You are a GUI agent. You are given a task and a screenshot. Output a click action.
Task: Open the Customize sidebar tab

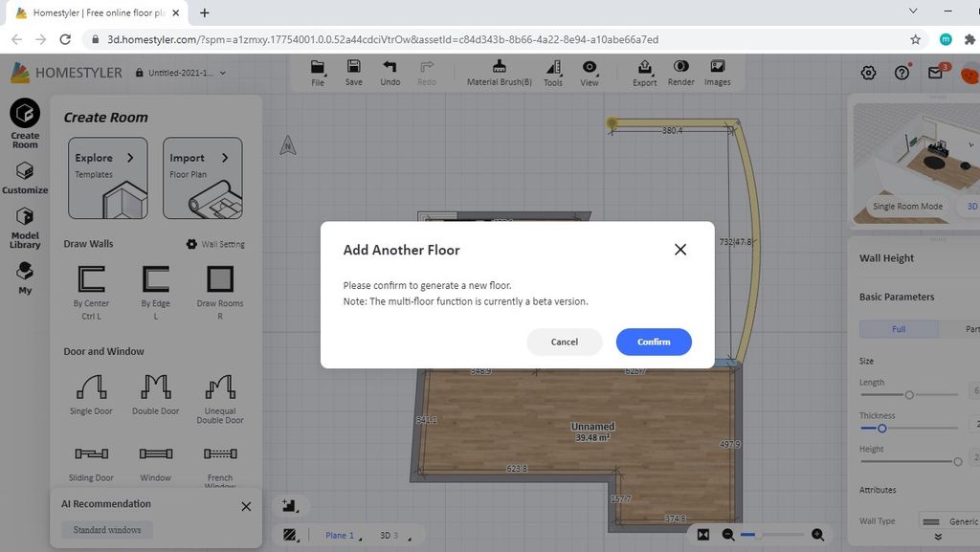(x=25, y=177)
